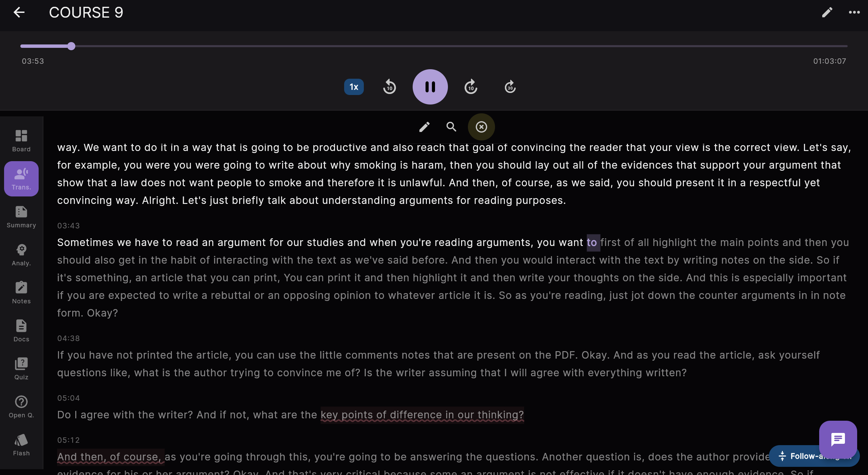Go back from COURSE 9

pos(19,12)
